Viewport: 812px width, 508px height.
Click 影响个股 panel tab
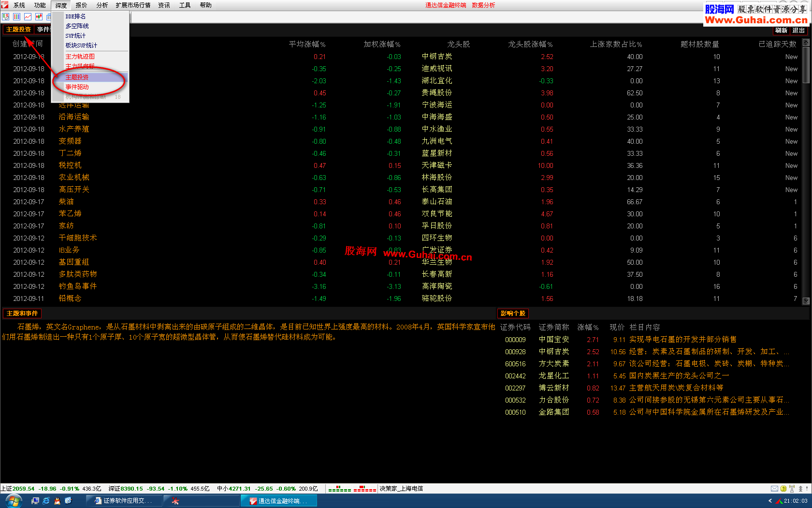click(x=513, y=314)
